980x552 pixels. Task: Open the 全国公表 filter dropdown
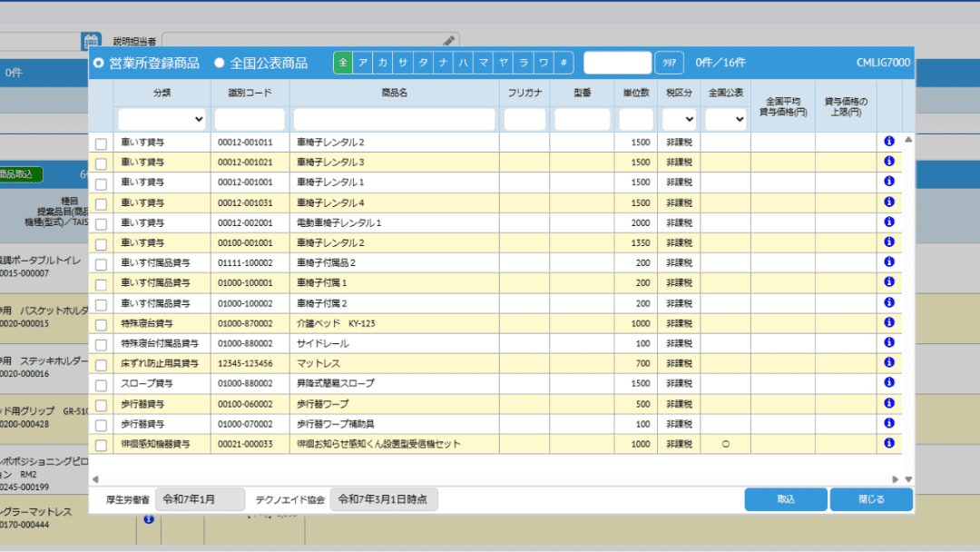pyautogui.click(x=726, y=119)
